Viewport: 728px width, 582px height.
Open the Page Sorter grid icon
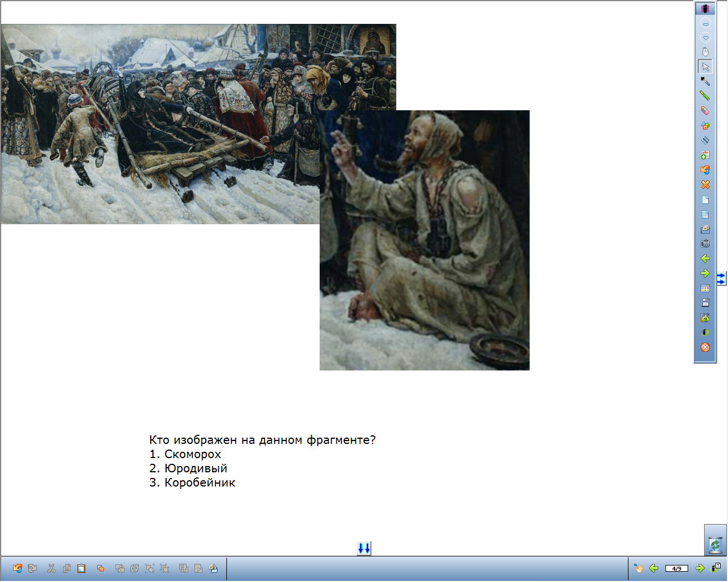click(705, 288)
